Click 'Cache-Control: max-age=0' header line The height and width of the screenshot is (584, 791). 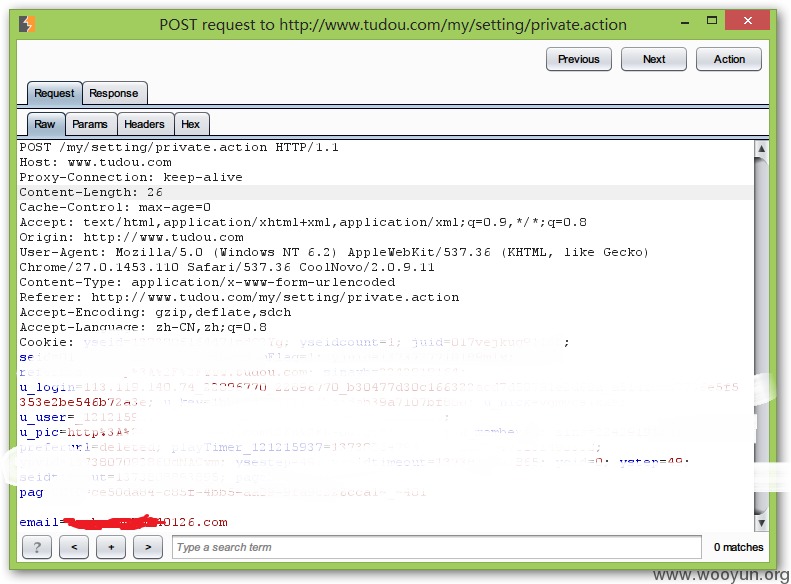coord(115,207)
